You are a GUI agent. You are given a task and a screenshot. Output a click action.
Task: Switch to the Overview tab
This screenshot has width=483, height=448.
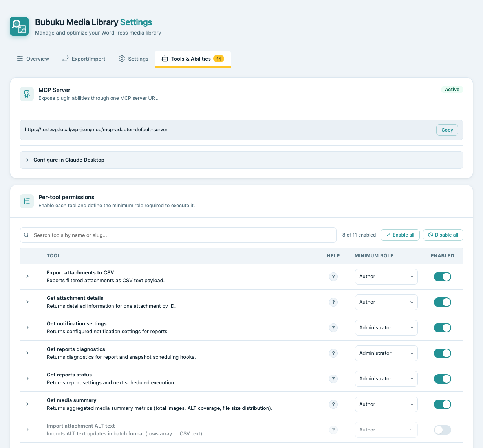33,59
